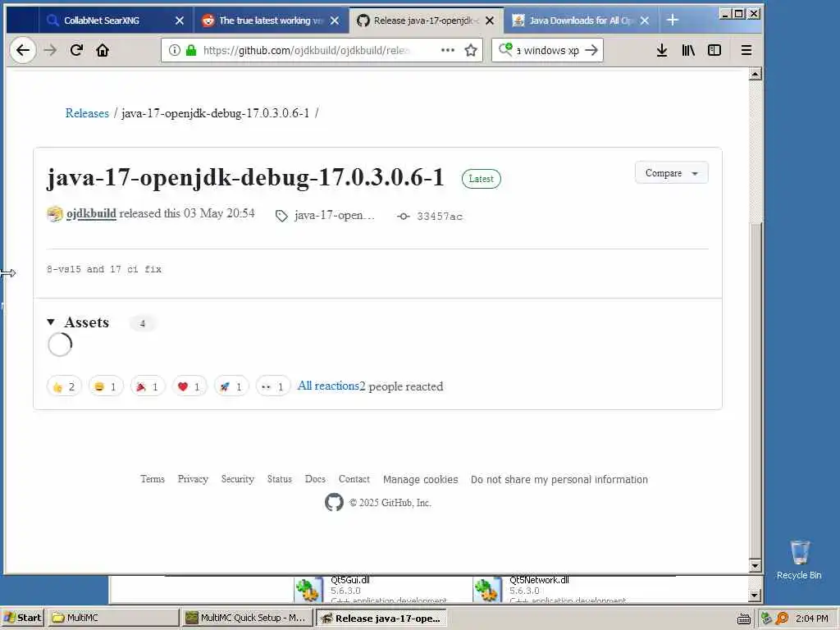Open the Privacy footer link
Screen dimensions: 840x630
[x=193, y=479]
